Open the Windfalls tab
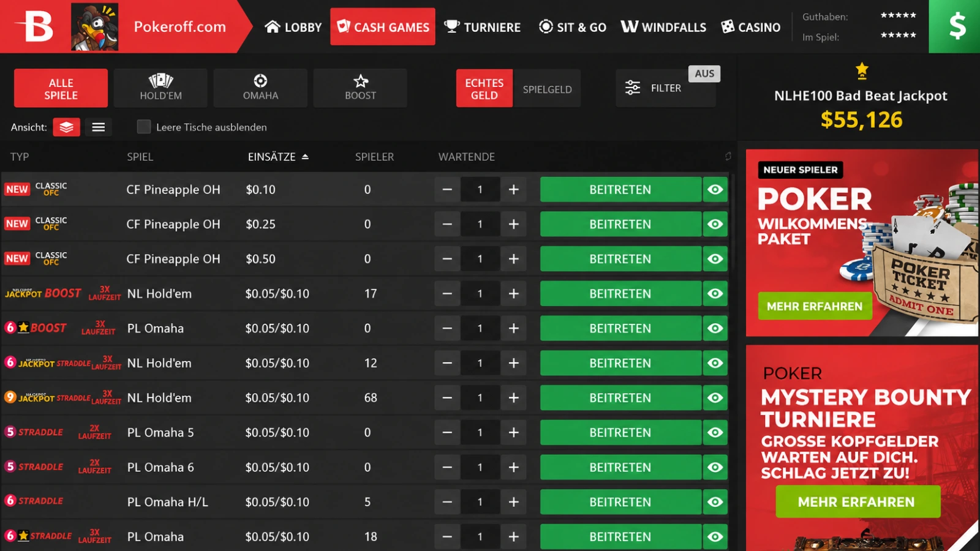Viewport: 980px width, 551px height. coord(663,27)
